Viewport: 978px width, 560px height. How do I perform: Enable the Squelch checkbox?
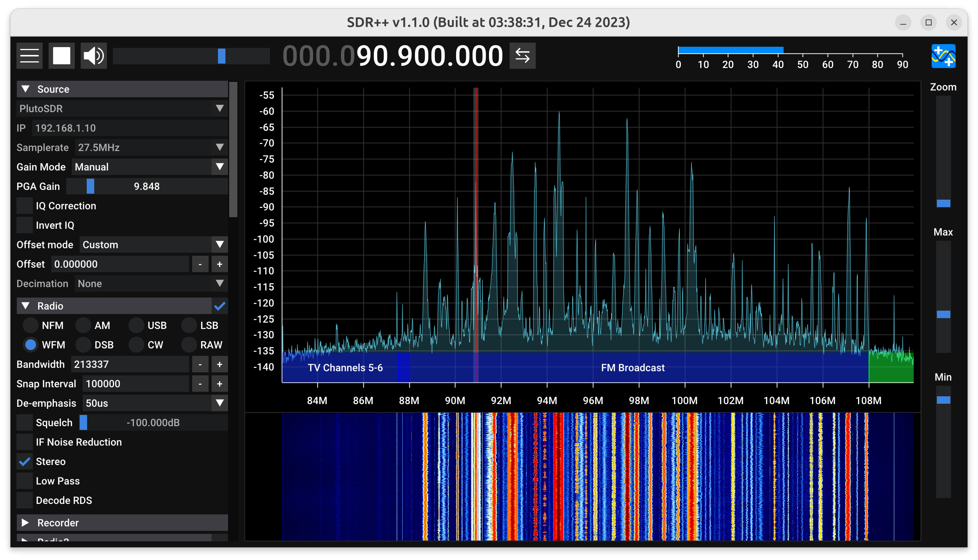click(x=25, y=423)
